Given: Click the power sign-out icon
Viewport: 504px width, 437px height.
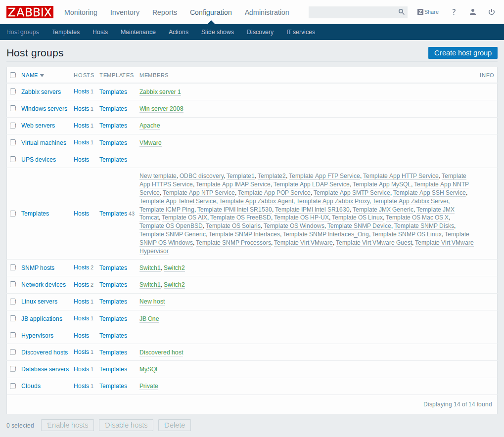Looking at the screenshot, I should click(492, 12).
